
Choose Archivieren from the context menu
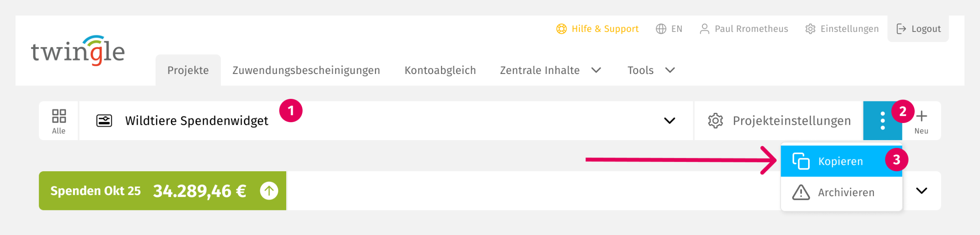pyautogui.click(x=841, y=192)
